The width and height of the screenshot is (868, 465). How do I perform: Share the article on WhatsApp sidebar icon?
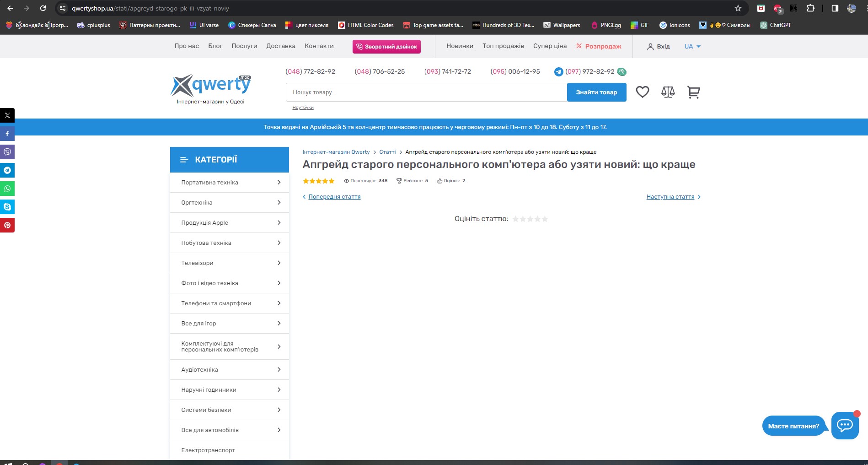click(x=7, y=189)
